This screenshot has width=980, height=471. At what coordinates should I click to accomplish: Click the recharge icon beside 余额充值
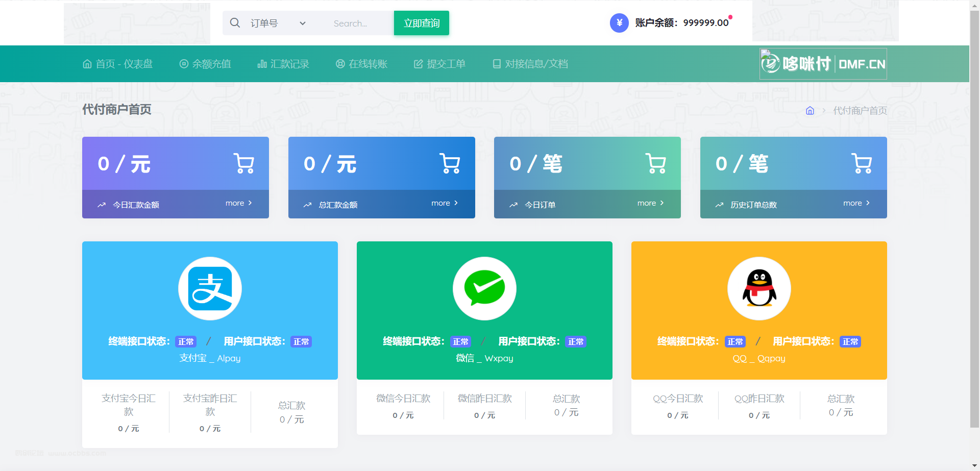pyautogui.click(x=184, y=64)
